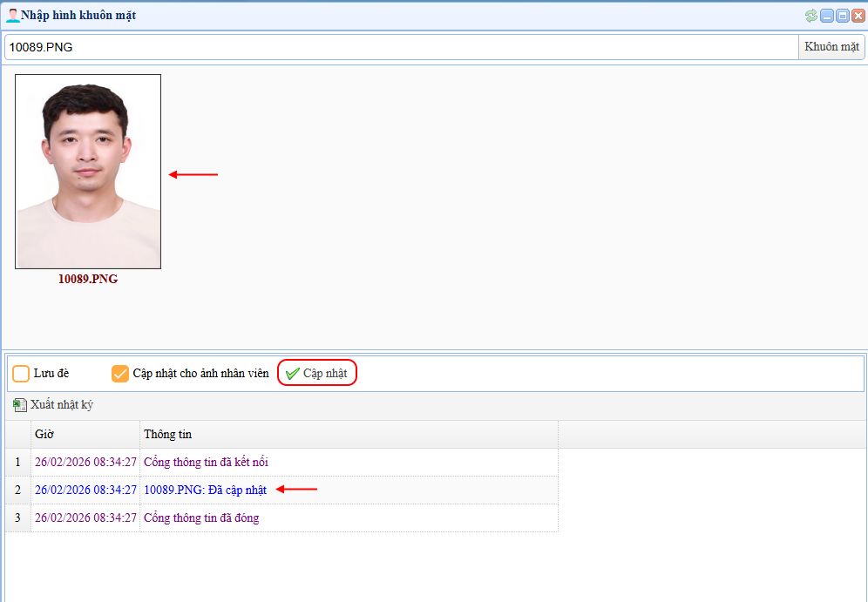Screen dimensions: 868x602
Task: Select the face photo thumbnail
Action: (88, 172)
